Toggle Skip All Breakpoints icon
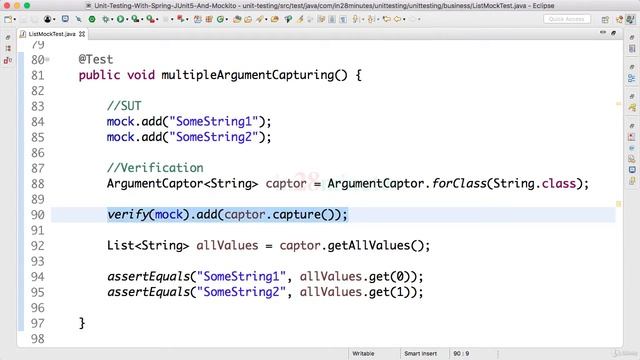 click(78, 19)
